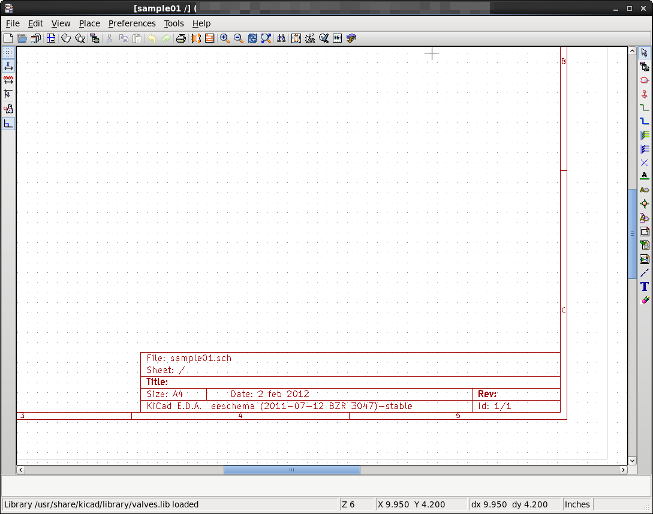The width and height of the screenshot is (653, 514).
Task: Select Place Junction tool
Action: click(644, 204)
